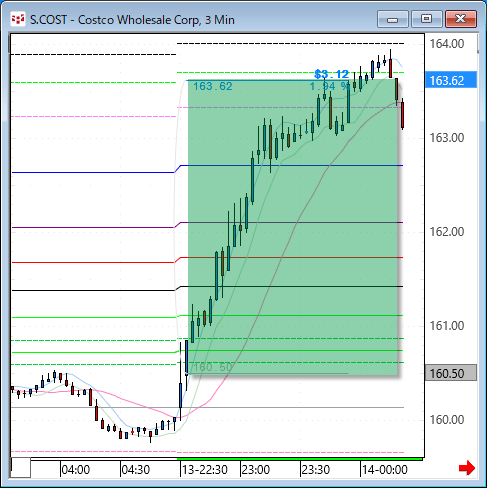Image resolution: width=487 pixels, height=488 pixels.
Task: Click the red scroll-right arrow
Action: (x=467, y=468)
